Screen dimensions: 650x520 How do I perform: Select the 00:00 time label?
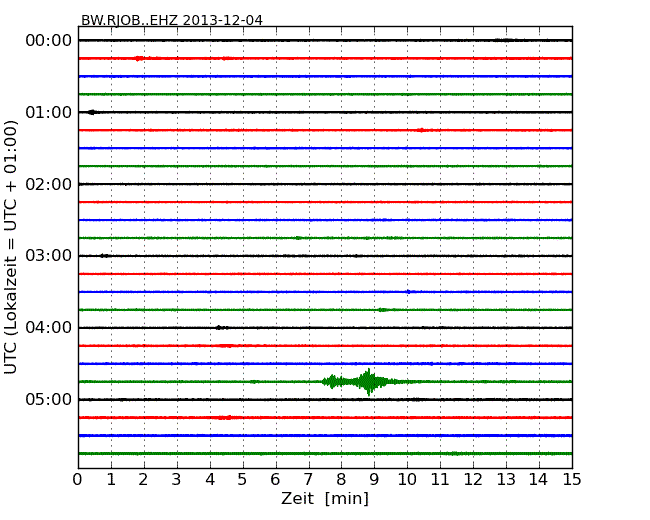pos(49,41)
